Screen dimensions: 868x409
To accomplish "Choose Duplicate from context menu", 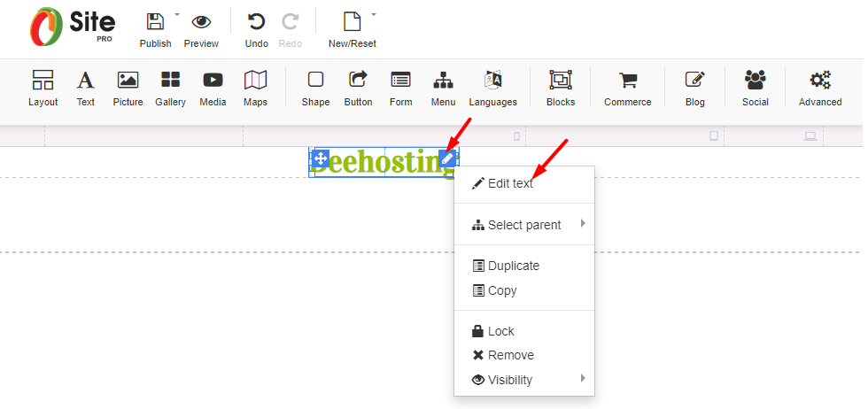I will 524,266.
